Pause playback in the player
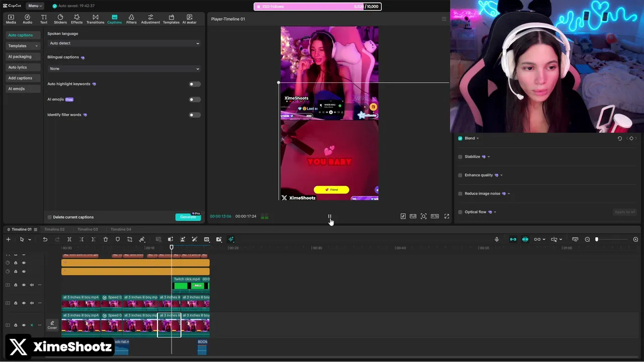 pyautogui.click(x=330, y=217)
